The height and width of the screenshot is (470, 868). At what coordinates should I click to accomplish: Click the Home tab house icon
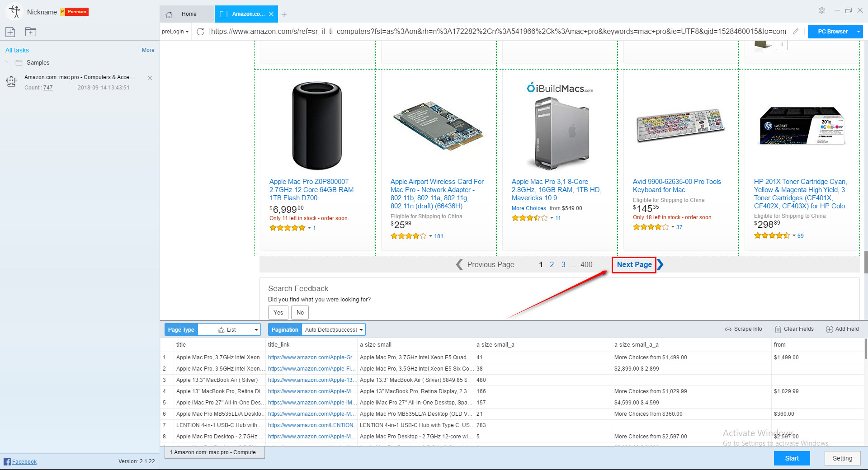coord(169,14)
